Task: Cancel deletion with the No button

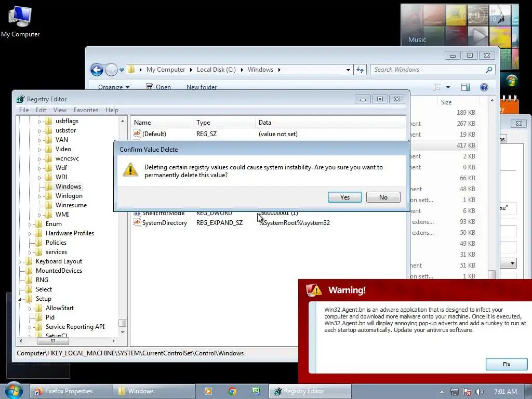Action: 383,197
